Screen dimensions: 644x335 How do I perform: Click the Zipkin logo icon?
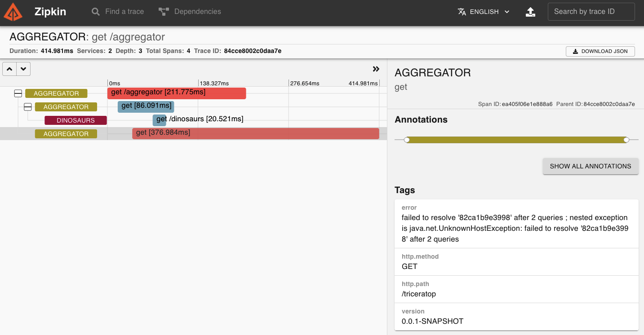pos(13,12)
